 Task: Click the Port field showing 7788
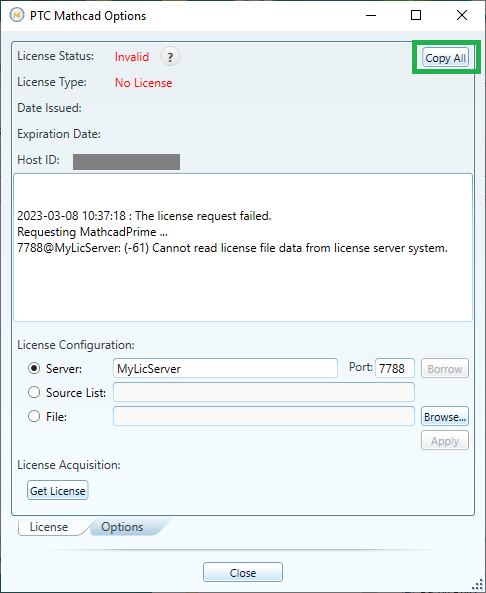click(x=395, y=368)
